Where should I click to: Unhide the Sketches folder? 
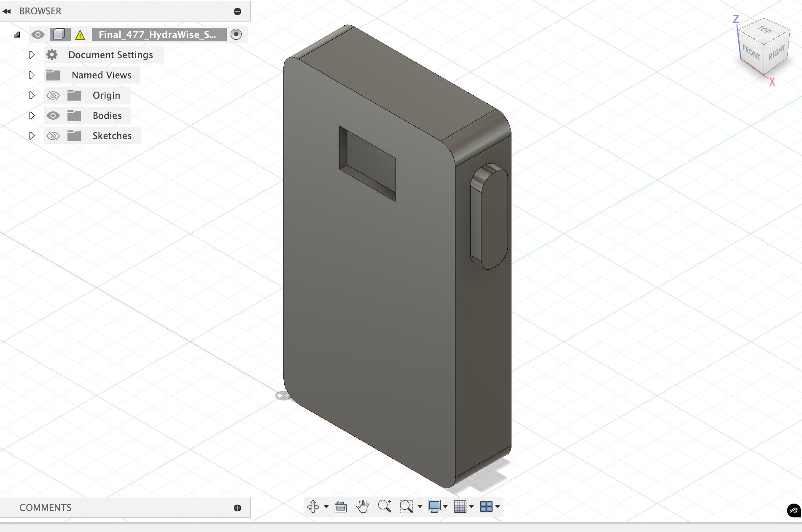[53, 135]
